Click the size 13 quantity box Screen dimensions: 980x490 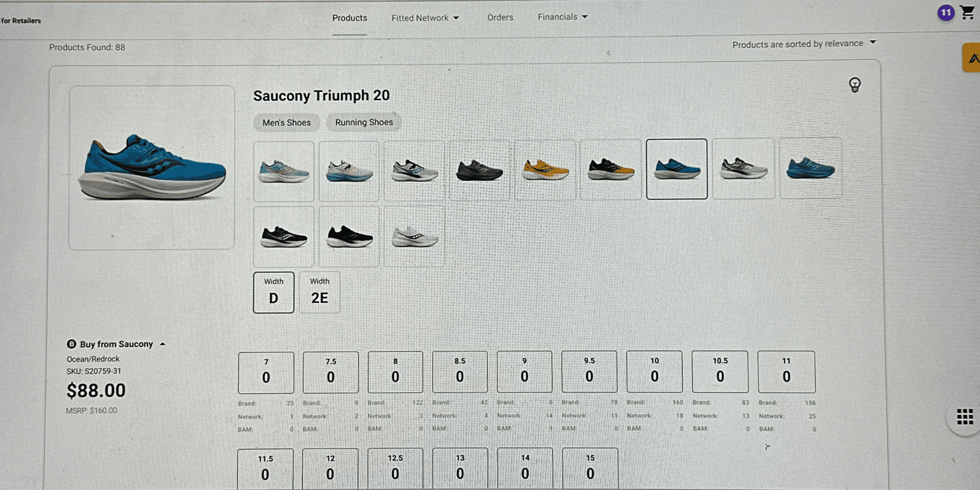coord(460,469)
